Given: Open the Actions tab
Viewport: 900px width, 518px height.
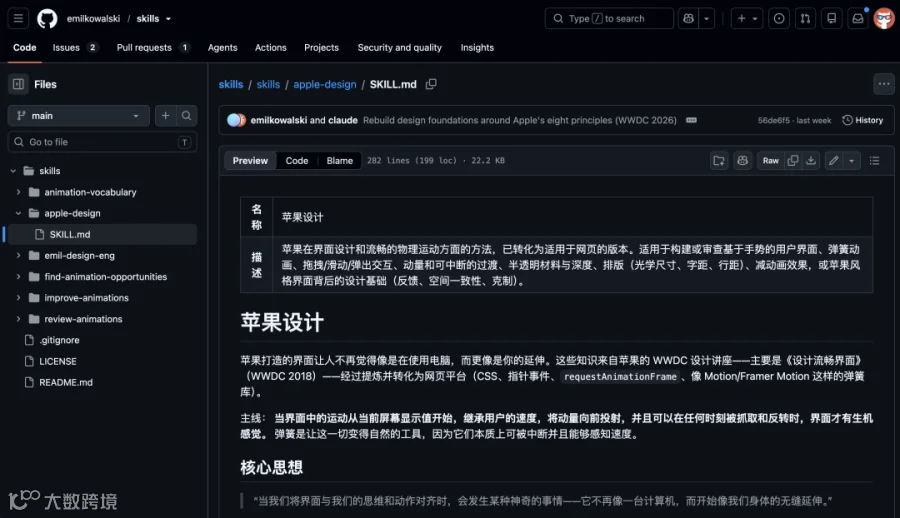Looking at the screenshot, I should pos(270,48).
